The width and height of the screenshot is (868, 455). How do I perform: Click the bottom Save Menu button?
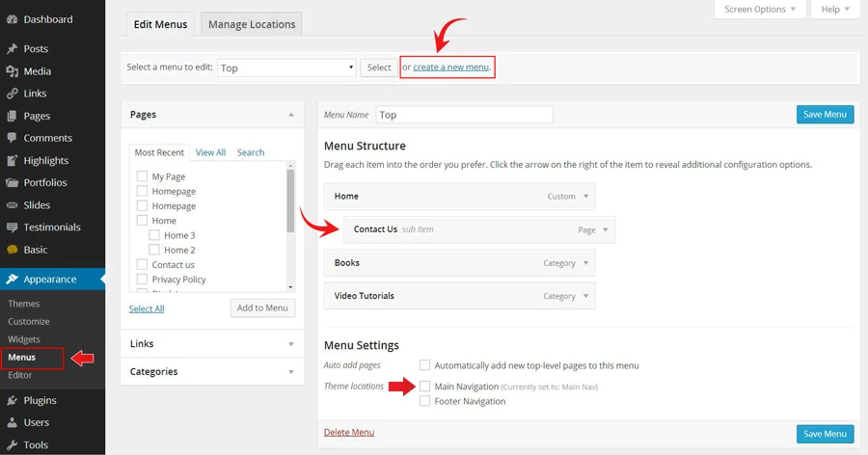point(825,434)
